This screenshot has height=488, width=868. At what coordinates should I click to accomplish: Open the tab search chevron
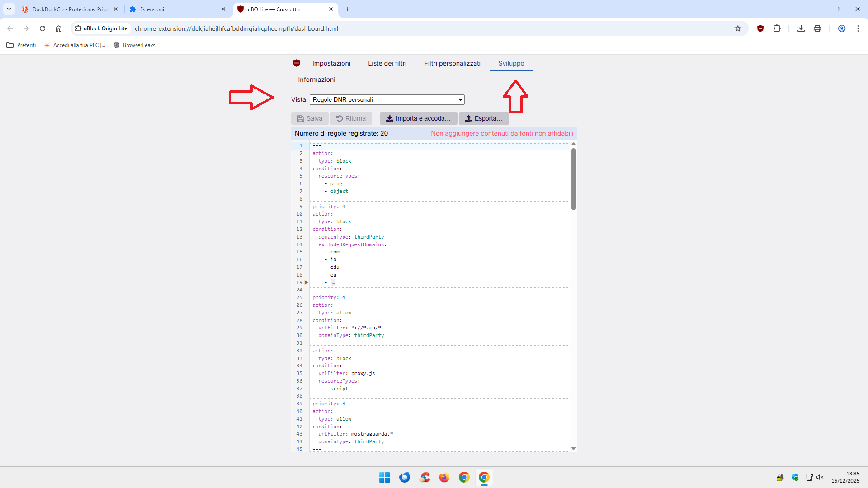[x=9, y=9]
